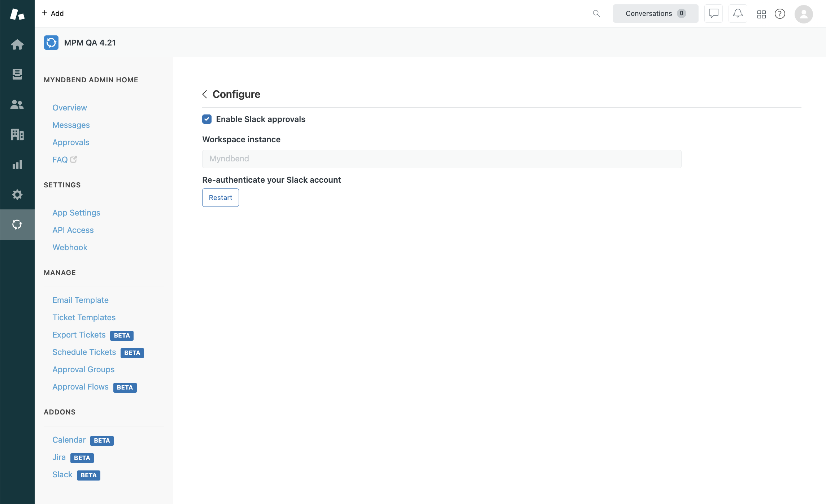The image size is (826, 504).
Task: Open the Calendar addon
Action: pyautogui.click(x=69, y=440)
